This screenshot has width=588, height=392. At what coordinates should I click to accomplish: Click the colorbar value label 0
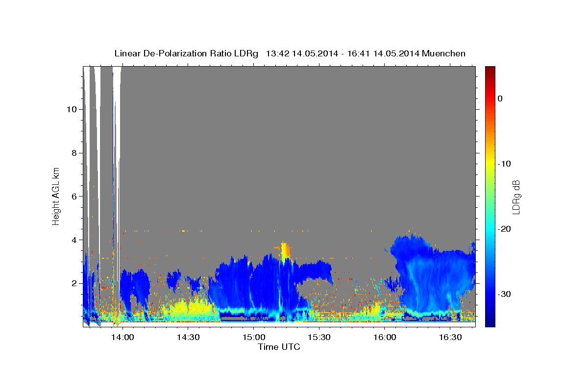(500, 98)
